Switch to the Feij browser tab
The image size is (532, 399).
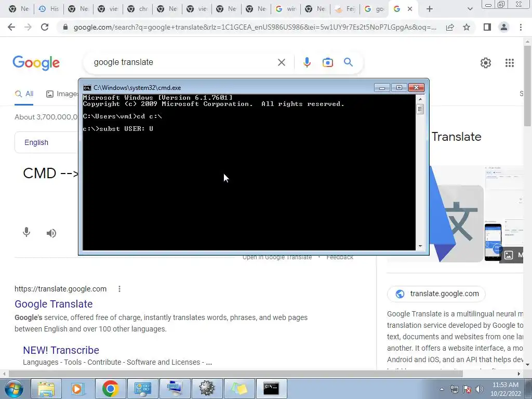pos(345,9)
